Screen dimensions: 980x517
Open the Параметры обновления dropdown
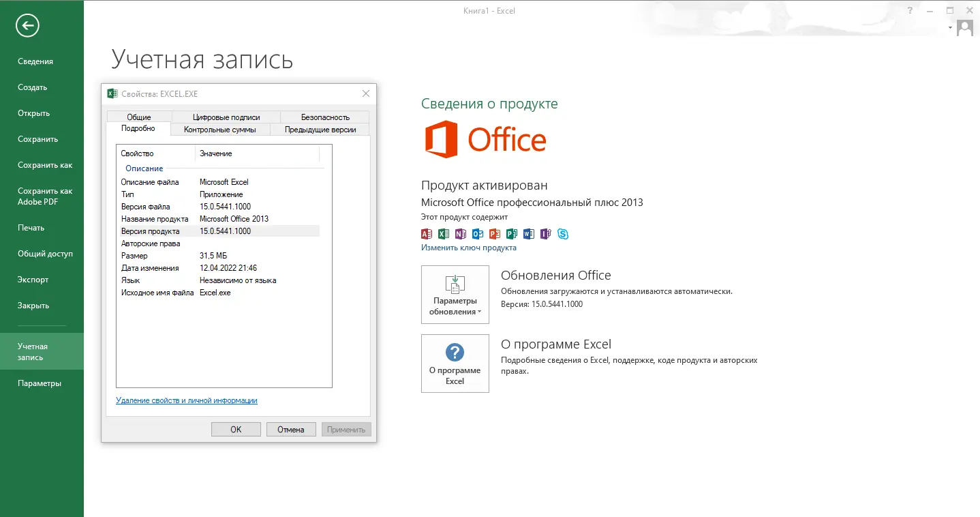click(455, 294)
